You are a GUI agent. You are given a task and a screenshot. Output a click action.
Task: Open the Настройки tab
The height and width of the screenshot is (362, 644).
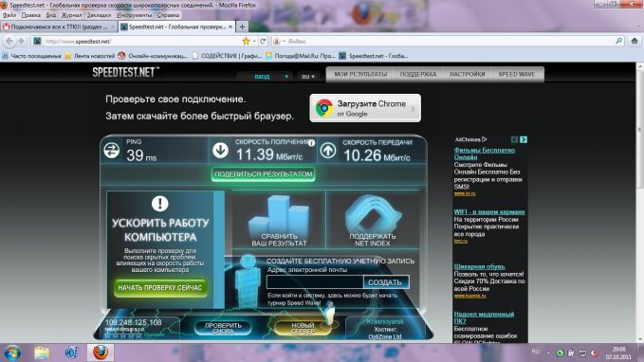[468, 75]
